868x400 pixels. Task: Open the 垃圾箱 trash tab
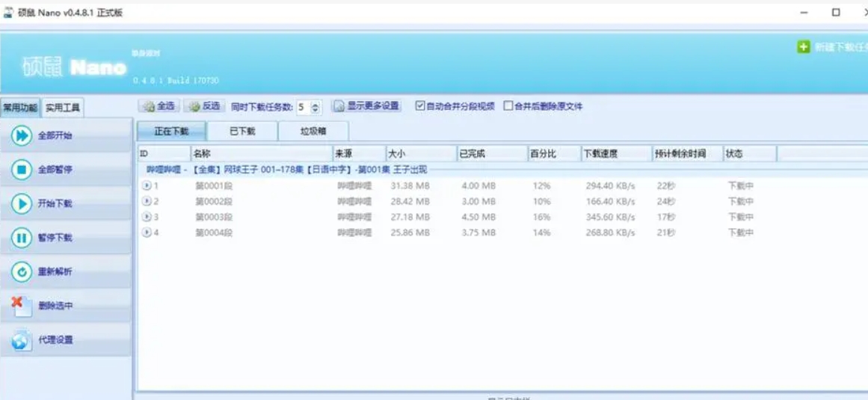313,131
